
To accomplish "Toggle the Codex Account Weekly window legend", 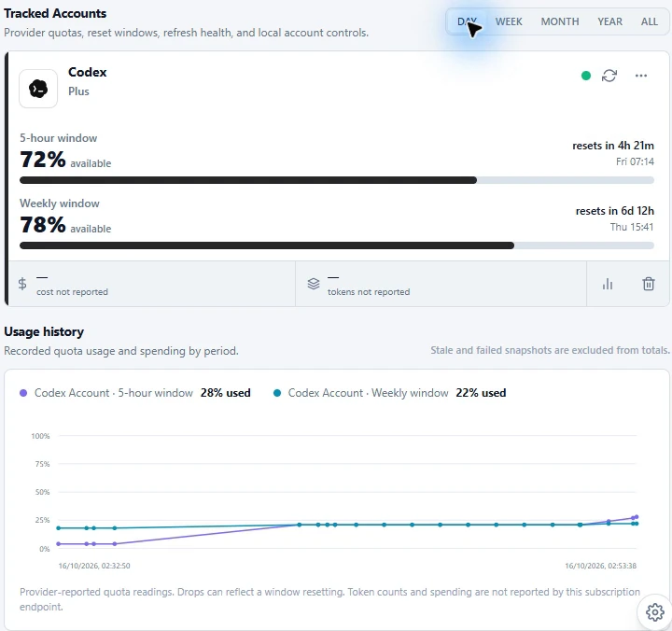I will pyautogui.click(x=389, y=393).
